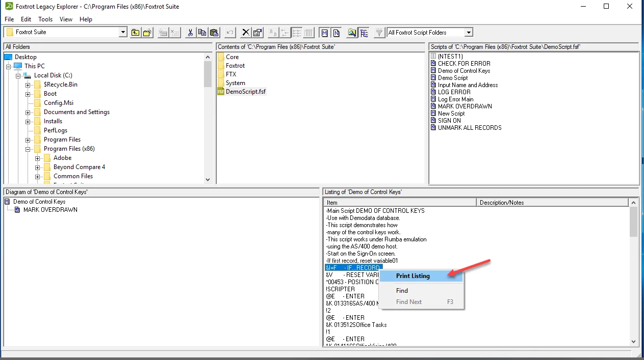Select the Desktop tree item
The width and height of the screenshot is (644, 360).
[25, 57]
